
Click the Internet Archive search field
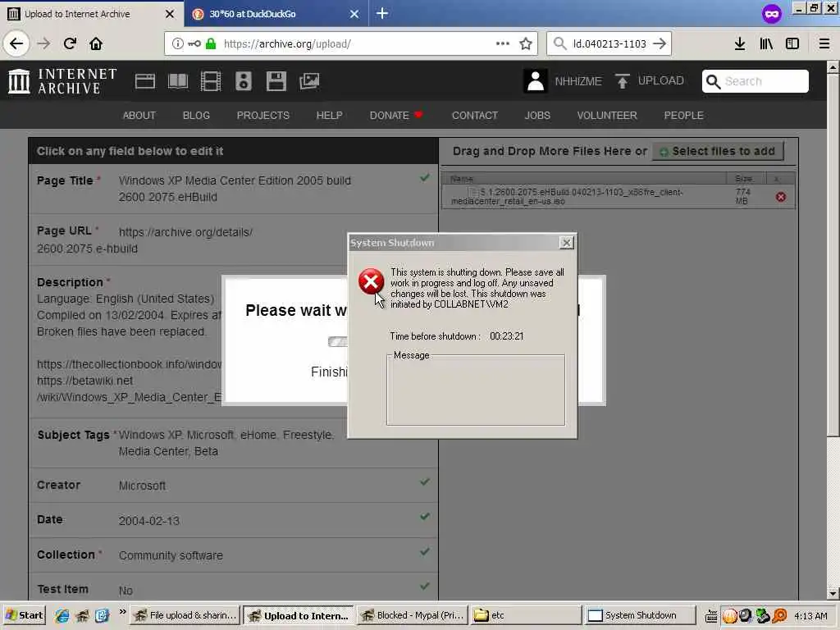point(755,81)
